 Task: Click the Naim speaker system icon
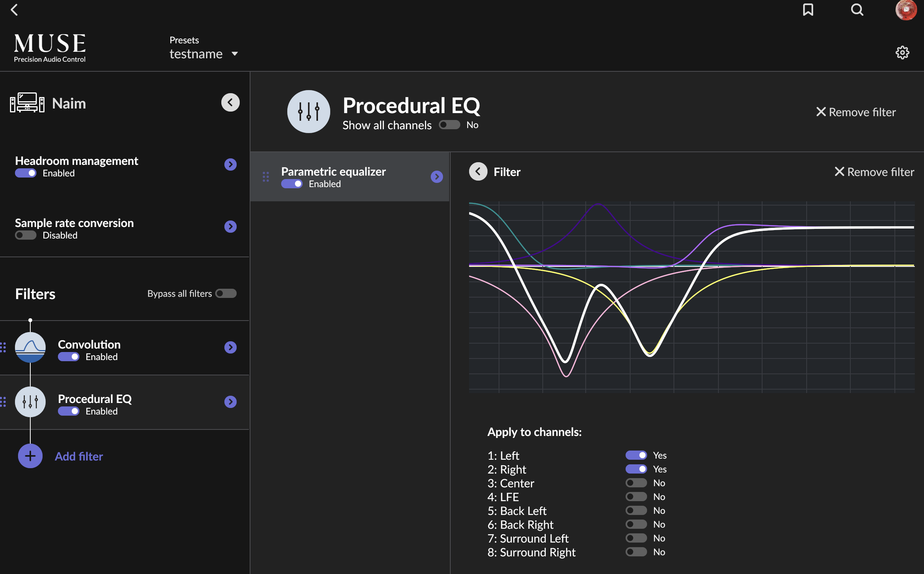[x=26, y=102]
